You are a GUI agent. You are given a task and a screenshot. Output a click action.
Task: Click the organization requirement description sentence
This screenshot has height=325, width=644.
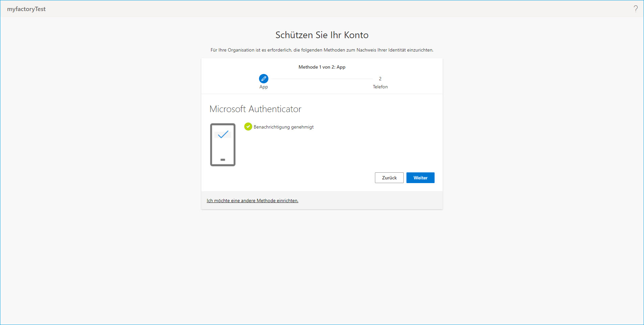click(322, 50)
